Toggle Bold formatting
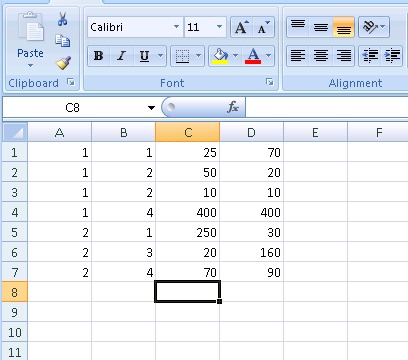Viewport: 408px width, 360px height. click(x=98, y=56)
